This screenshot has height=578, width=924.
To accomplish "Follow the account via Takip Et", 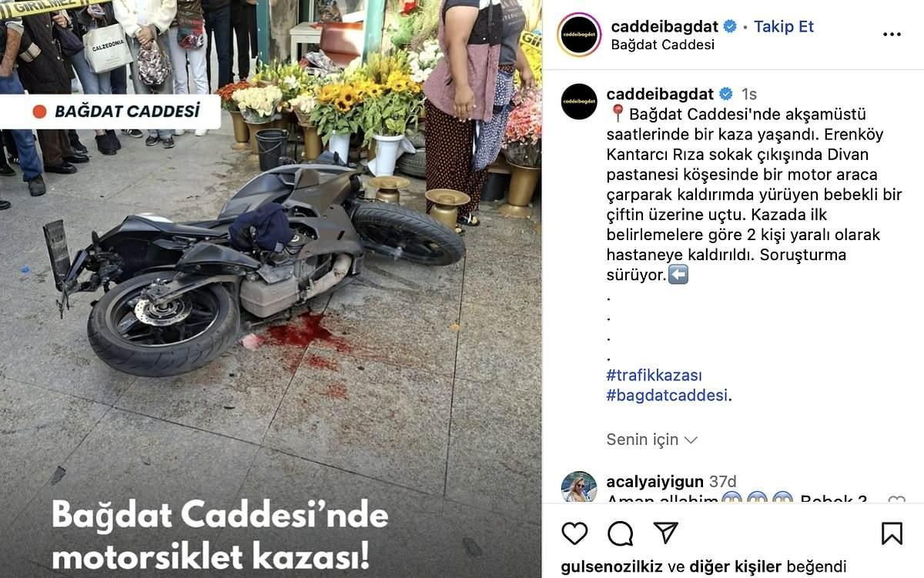I will point(784,26).
